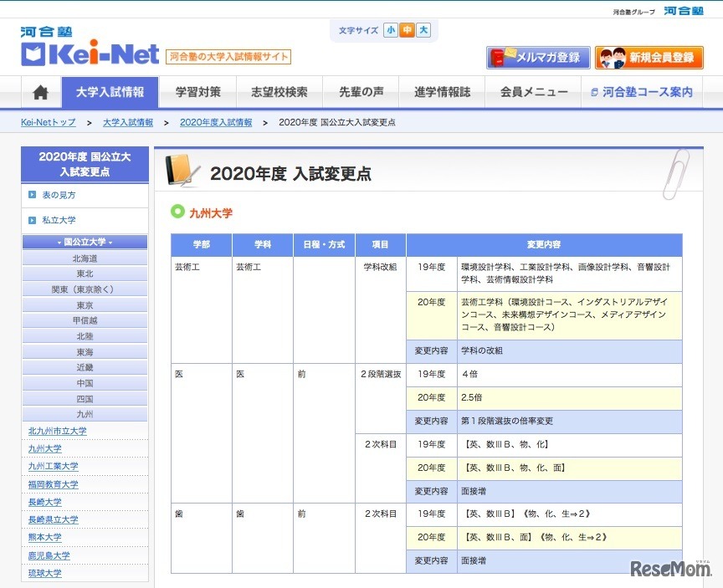Image resolution: width=723 pixels, height=588 pixels.
Task: Toggle font size to 大
Action: pos(423,29)
